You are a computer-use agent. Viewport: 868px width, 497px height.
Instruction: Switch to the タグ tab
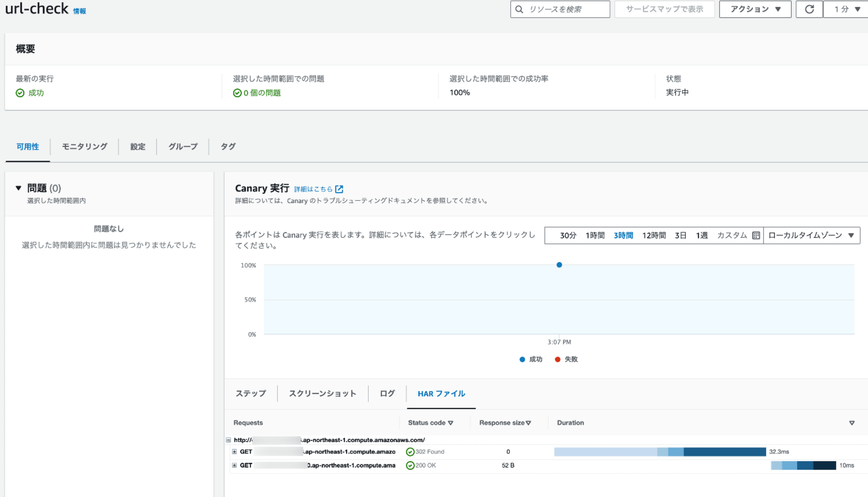(x=228, y=147)
